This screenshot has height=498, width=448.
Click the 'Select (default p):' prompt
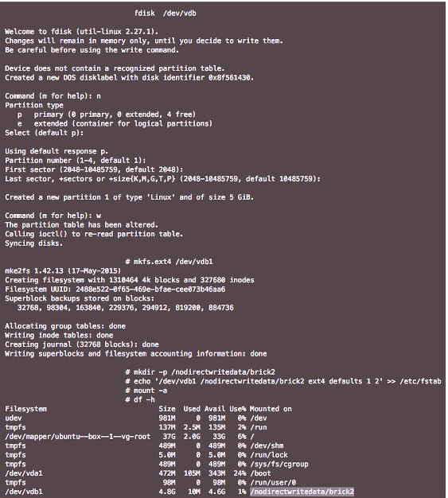pyautogui.click(x=45, y=133)
